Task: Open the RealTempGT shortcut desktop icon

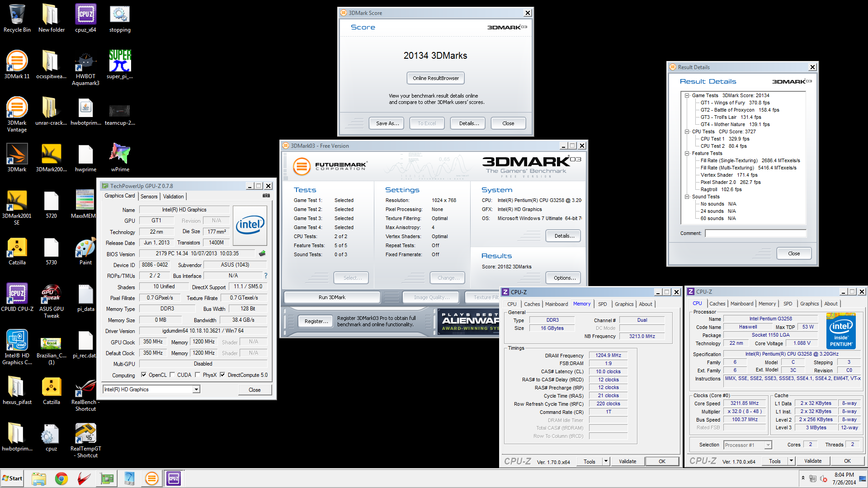Action: click(85, 441)
